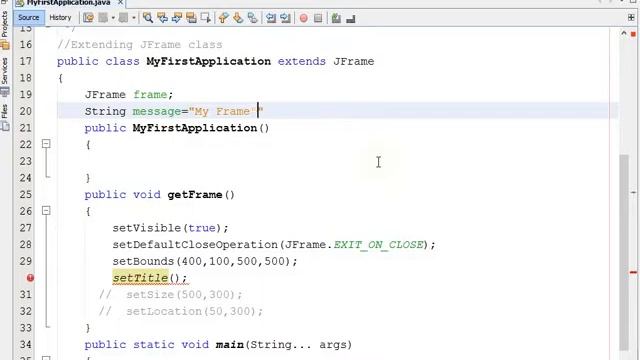Go to Next Bookmark icon
Screen dimensions: 640x360
coord(238,18)
